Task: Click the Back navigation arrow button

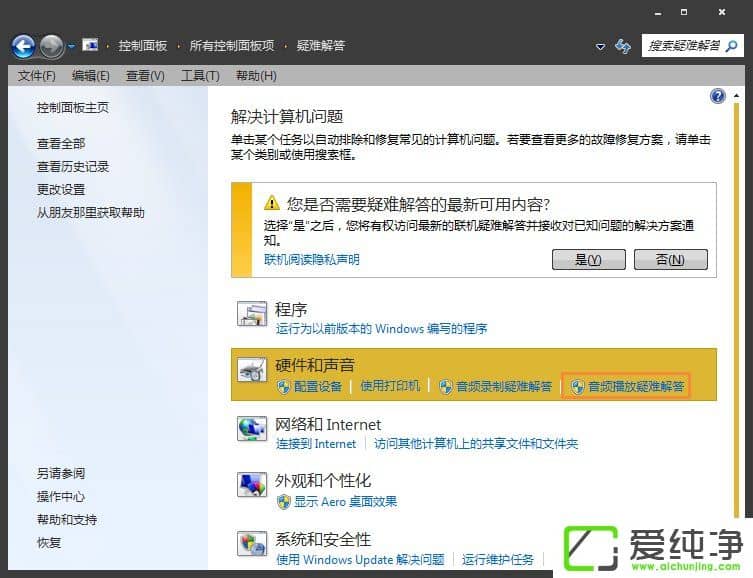Action: pyautogui.click(x=23, y=46)
